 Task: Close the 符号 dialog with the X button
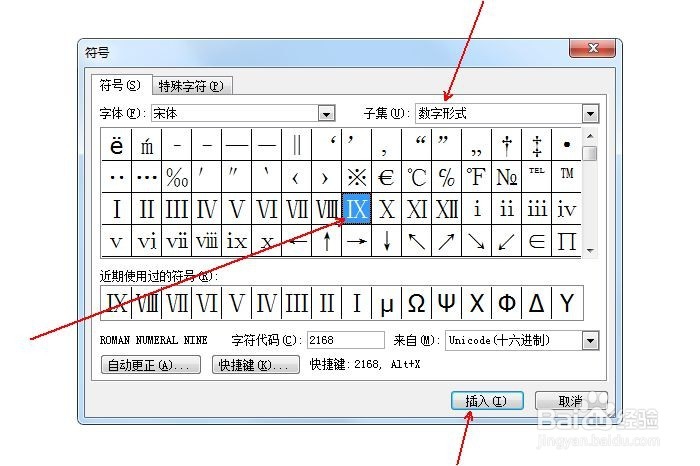pyautogui.click(x=593, y=48)
